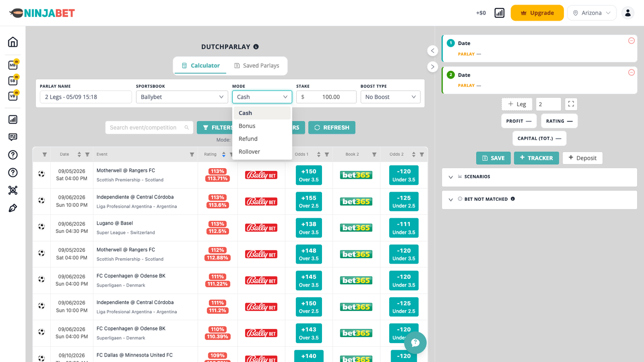
Task: Sort the Odds 1 column
Action: 319,154
